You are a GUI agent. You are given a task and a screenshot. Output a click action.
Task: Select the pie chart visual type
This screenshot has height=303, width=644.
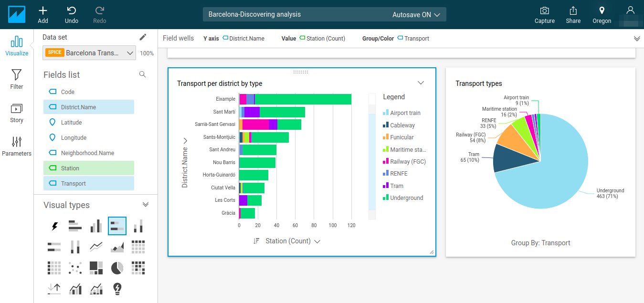pos(117,268)
